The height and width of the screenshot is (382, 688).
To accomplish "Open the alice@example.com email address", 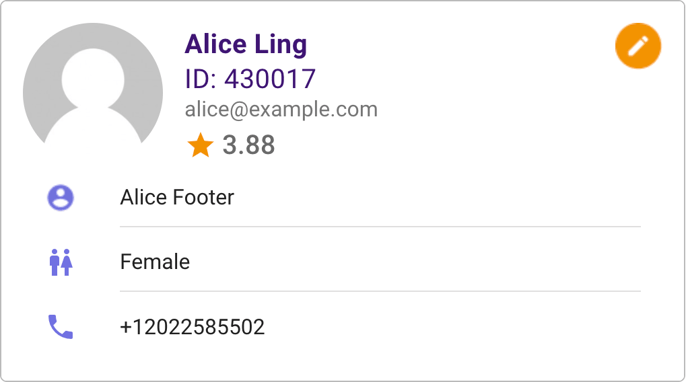I will (x=281, y=110).
